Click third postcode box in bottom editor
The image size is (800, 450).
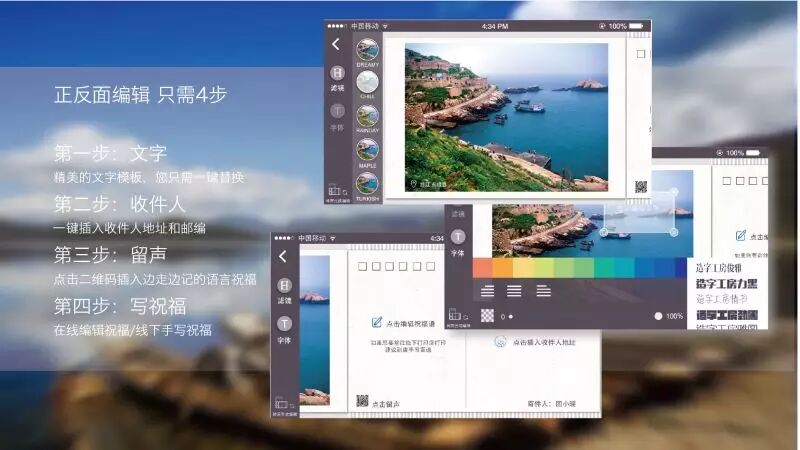point(390,266)
